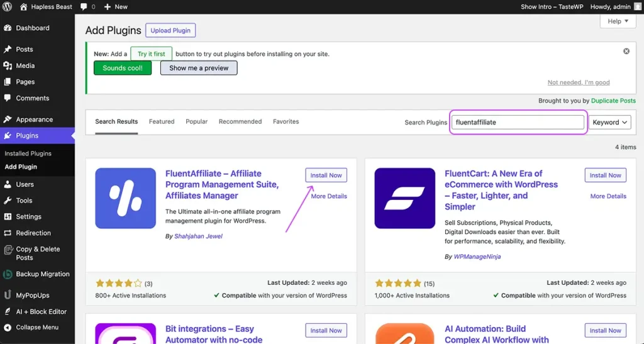
Task: Click the '4 items' count text
Action: 626,147
